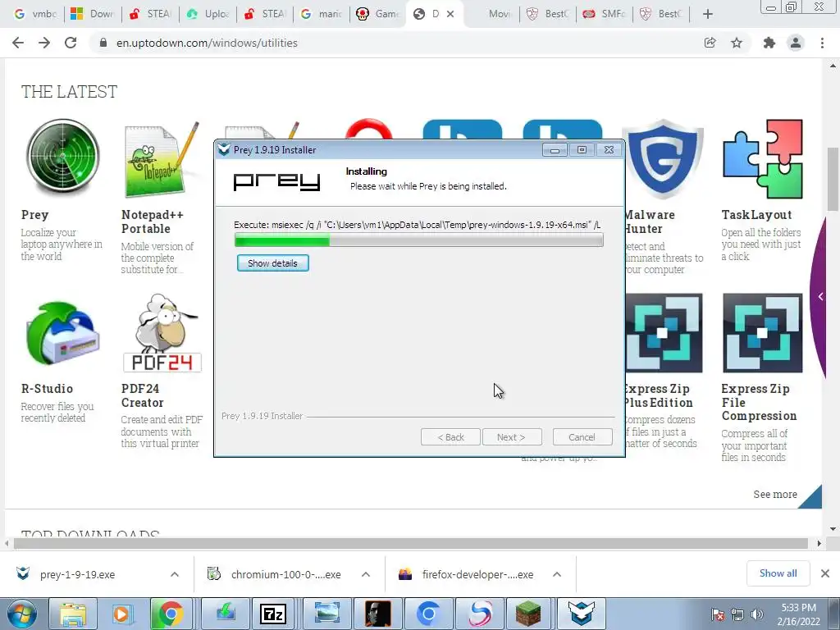The width and height of the screenshot is (840, 630).
Task: Close the active uptodown tab
Action: click(450, 14)
